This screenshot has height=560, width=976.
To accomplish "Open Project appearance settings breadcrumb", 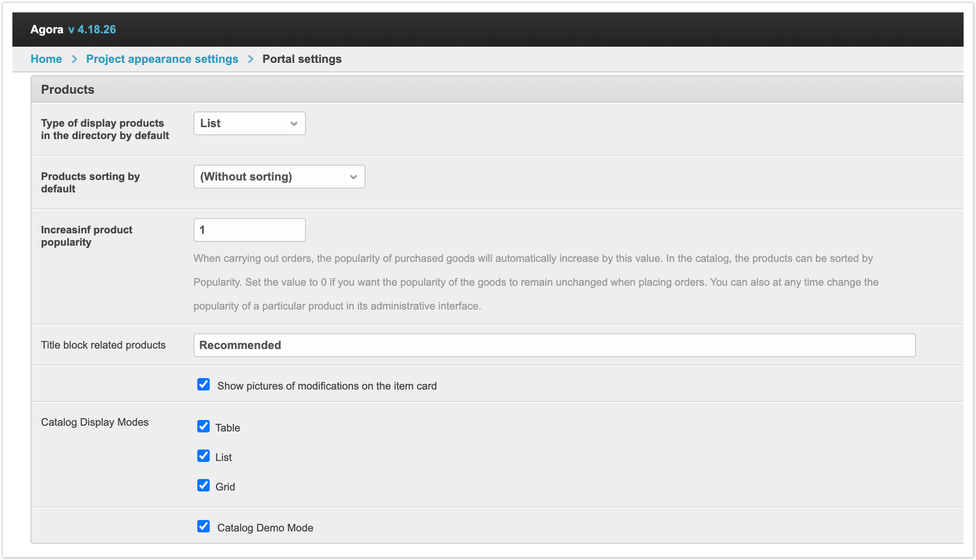I will coord(162,59).
